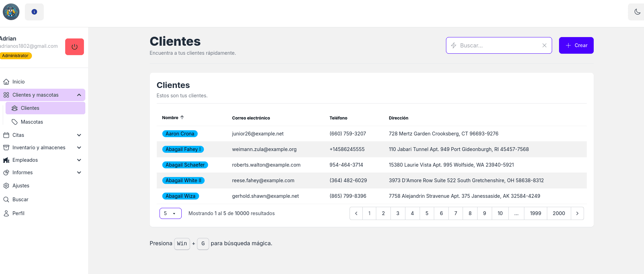This screenshot has height=274, width=644.
Task: Expand the Informes menu chevron
Action: tap(79, 173)
